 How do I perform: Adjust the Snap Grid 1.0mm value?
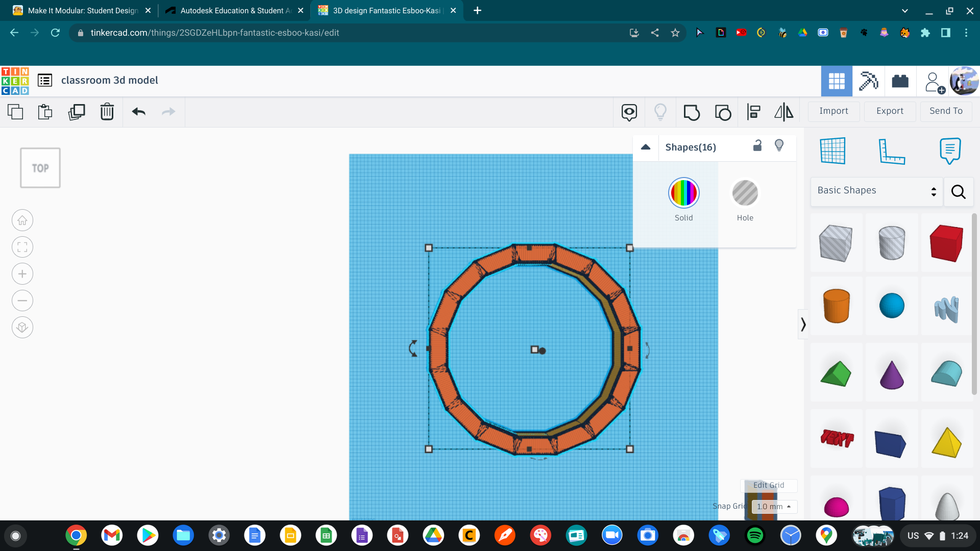coord(773,505)
